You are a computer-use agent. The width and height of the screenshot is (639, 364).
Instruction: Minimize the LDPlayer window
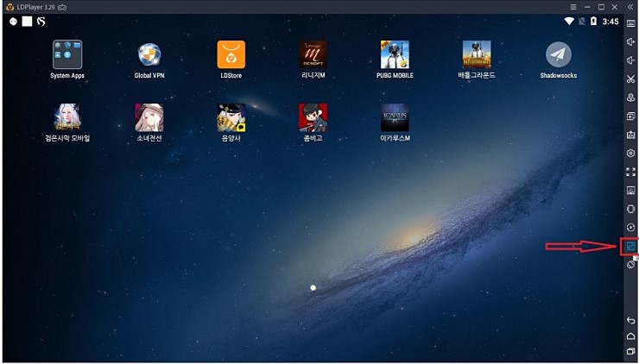[587, 7]
